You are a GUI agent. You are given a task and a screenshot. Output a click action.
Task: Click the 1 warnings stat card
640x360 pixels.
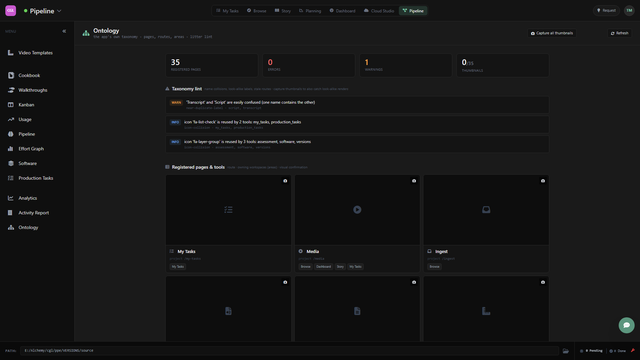coord(406,65)
